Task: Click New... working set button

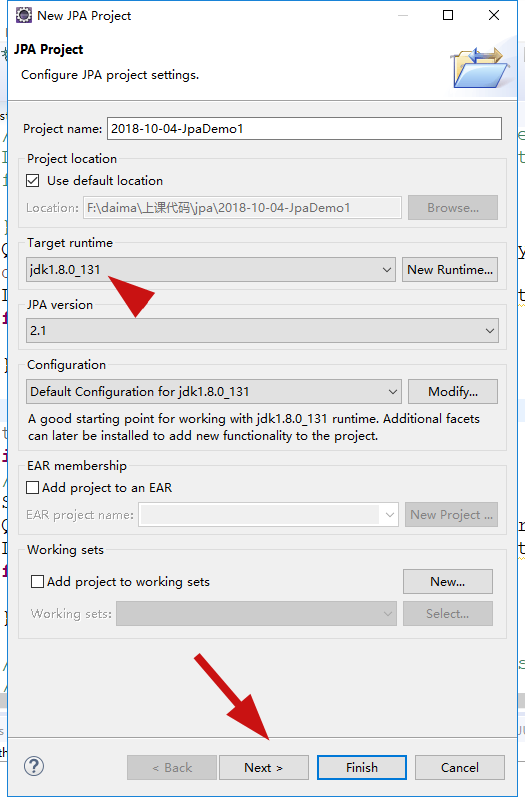Action: 448,581
